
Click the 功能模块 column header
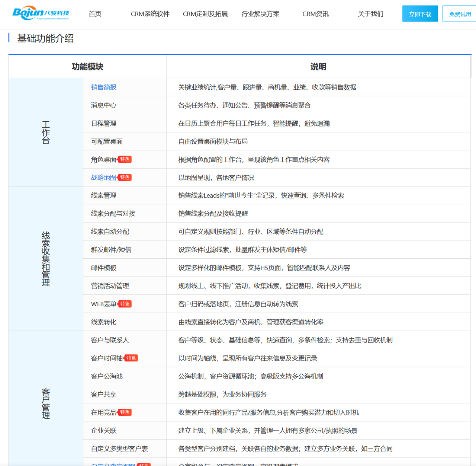(x=87, y=67)
